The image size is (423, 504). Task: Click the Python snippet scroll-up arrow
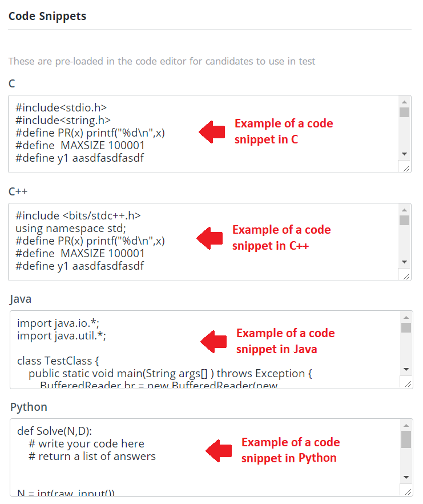[405, 425]
